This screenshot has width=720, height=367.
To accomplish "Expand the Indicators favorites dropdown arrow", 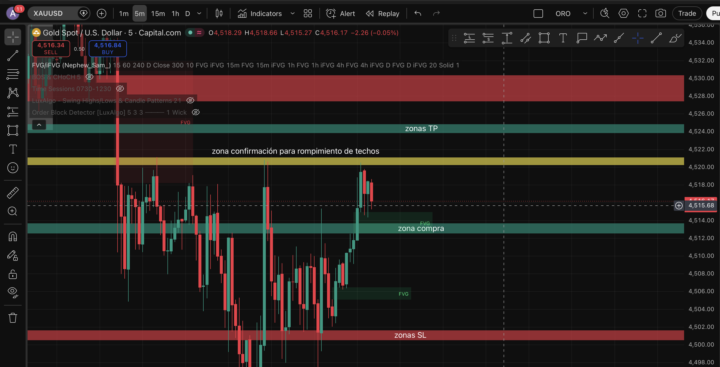I will pyautogui.click(x=292, y=13).
